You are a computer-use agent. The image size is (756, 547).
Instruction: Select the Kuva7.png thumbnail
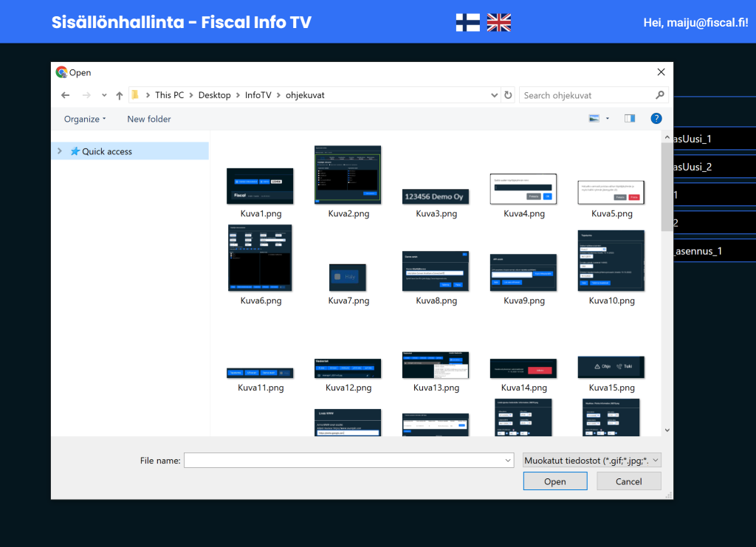[x=347, y=278]
